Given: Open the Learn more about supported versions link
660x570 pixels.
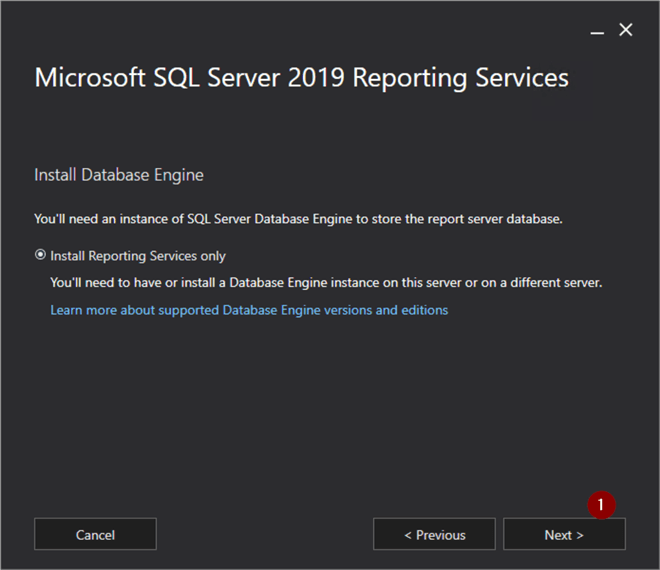Looking at the screenshot, I should pos(249,310).
